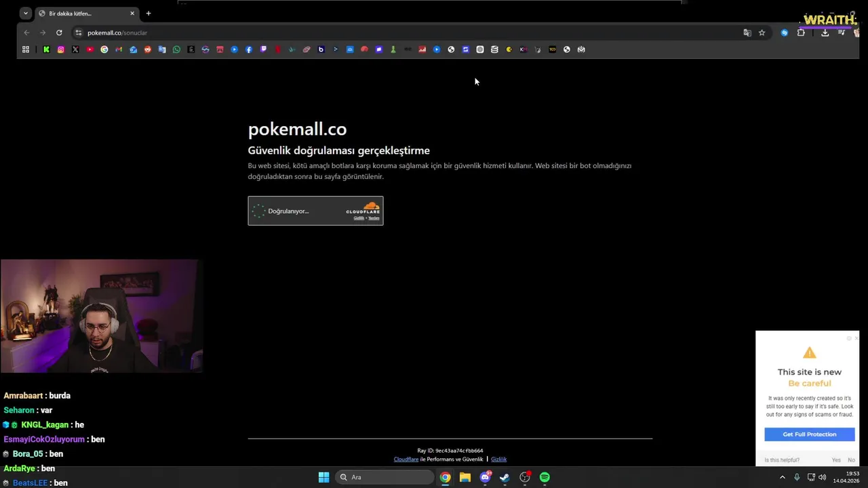Open the taskbar clock showing 19:53

(847, 477)
